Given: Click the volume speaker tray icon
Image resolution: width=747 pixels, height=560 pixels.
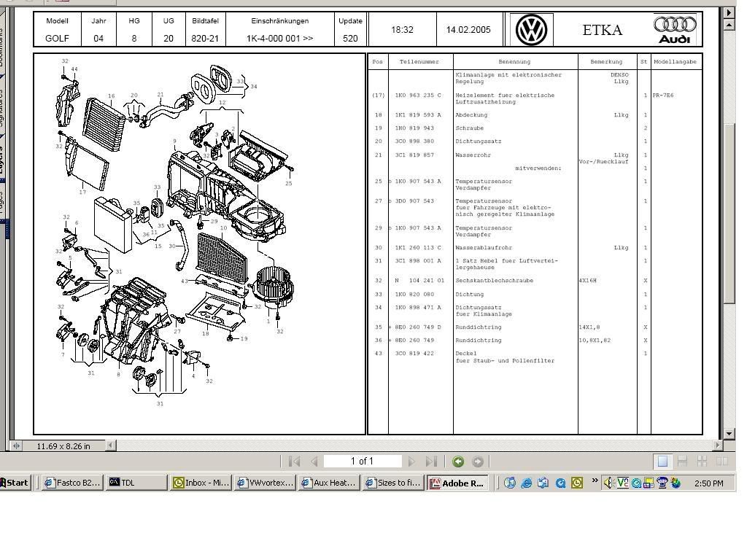Looking at the screenshot, I should [608, 483].
